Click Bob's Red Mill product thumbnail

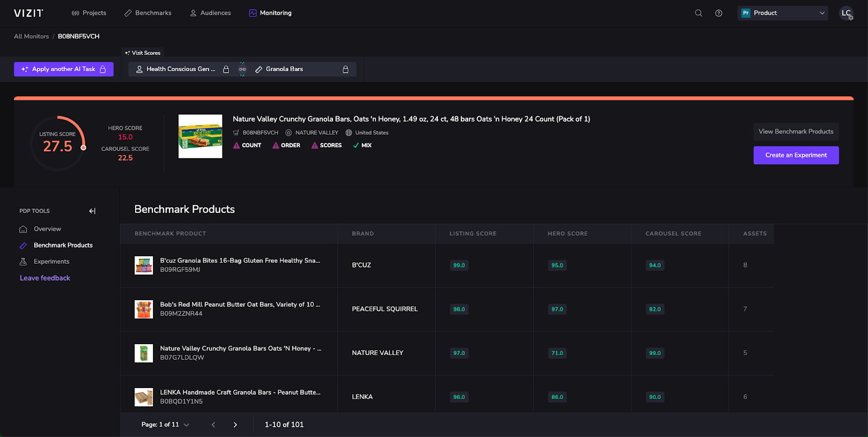pos(144,309)
